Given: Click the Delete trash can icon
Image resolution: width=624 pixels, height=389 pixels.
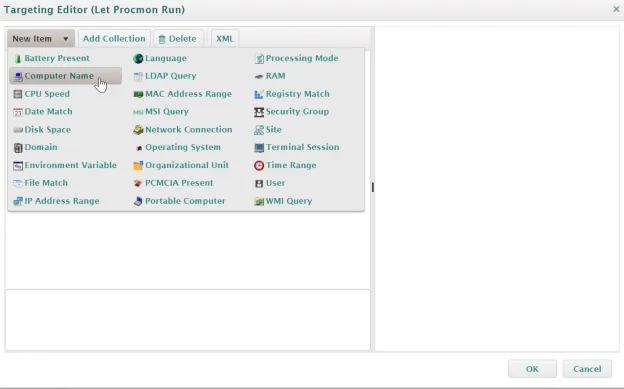Looking at the screenshot, I should click(162, 39).
